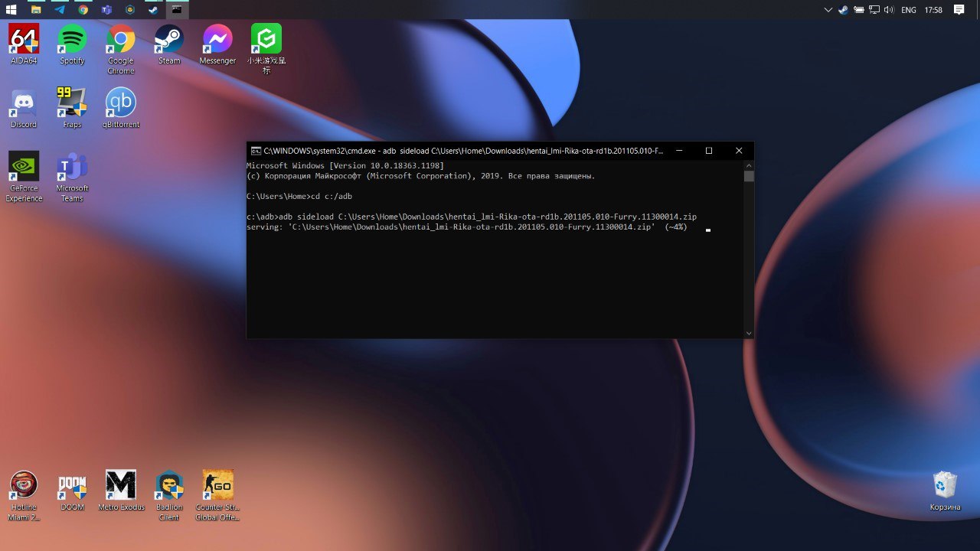Open the Action Center notifications
The image size is (980, 551).
pyautogui.click(x=959, y=10)
